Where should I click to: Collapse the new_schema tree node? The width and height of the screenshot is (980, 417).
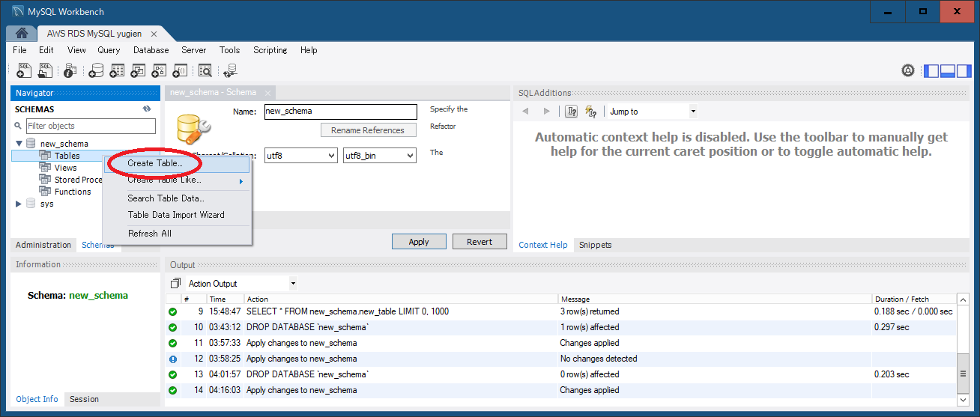pos(19,143)
